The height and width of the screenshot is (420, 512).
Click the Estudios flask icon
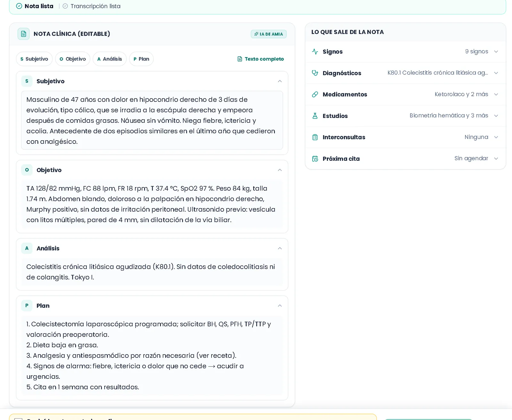315,116
